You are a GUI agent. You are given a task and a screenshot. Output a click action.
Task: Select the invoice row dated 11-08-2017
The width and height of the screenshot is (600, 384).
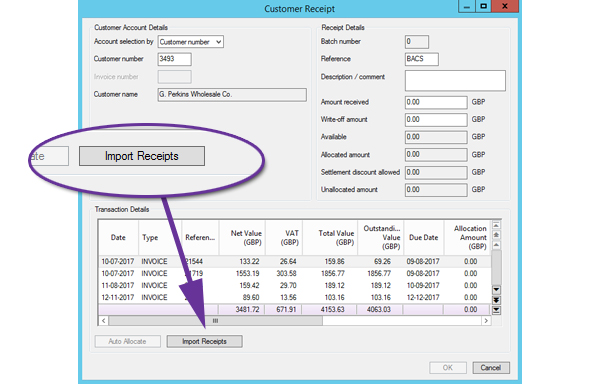tap(294, 285)
